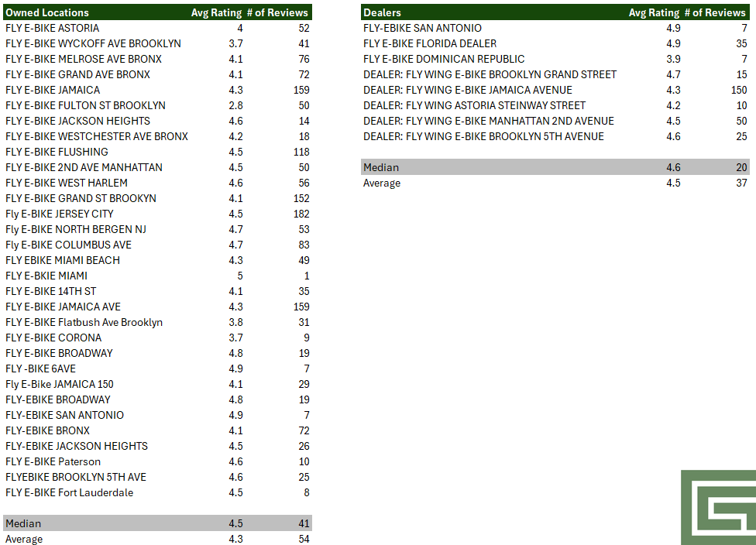The height and width of the screenshot is (545, 756).
Task: Click the Average label under Owned Locations
Action: pyautogui.click(x=24, y=539)
